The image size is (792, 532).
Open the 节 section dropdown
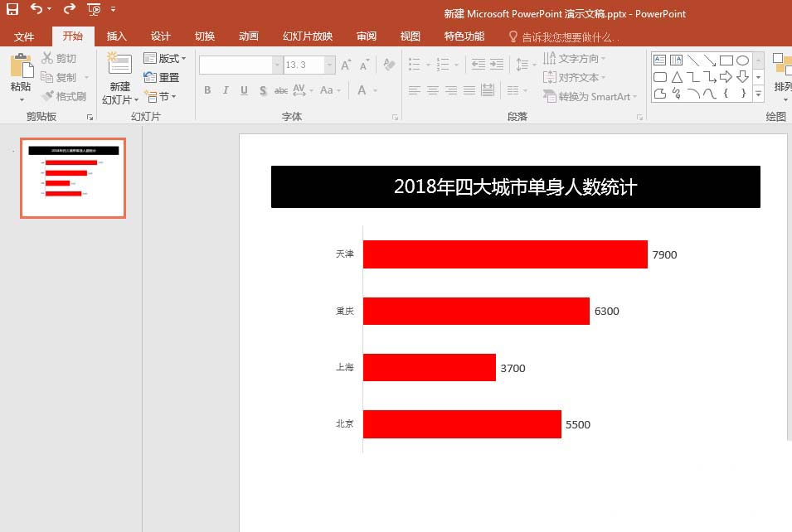coord(160,96)
